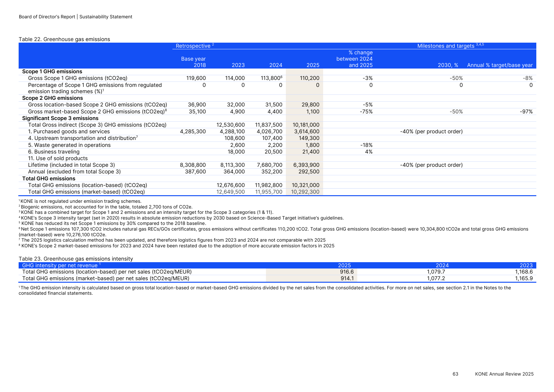Click the '% change between 2024 and 2025' header
The width and height of the screenshot is (554, 392).
coord(354,59)
